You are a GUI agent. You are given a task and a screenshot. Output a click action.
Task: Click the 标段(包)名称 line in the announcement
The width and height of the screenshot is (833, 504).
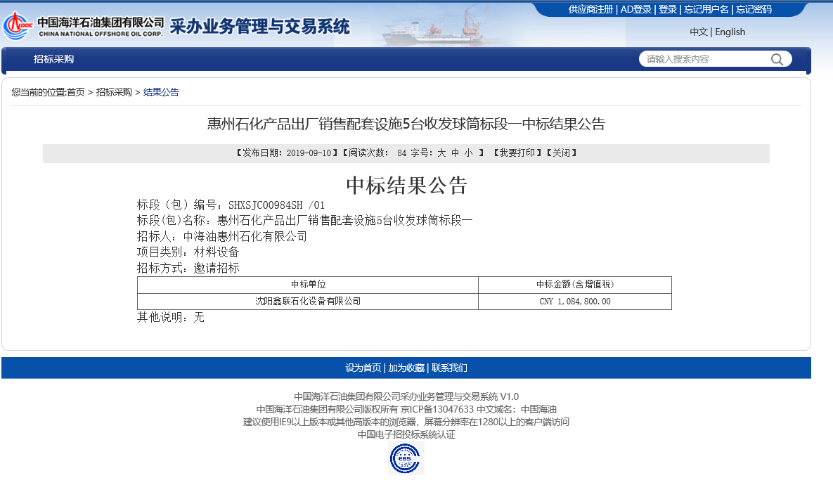pos(304,221)
